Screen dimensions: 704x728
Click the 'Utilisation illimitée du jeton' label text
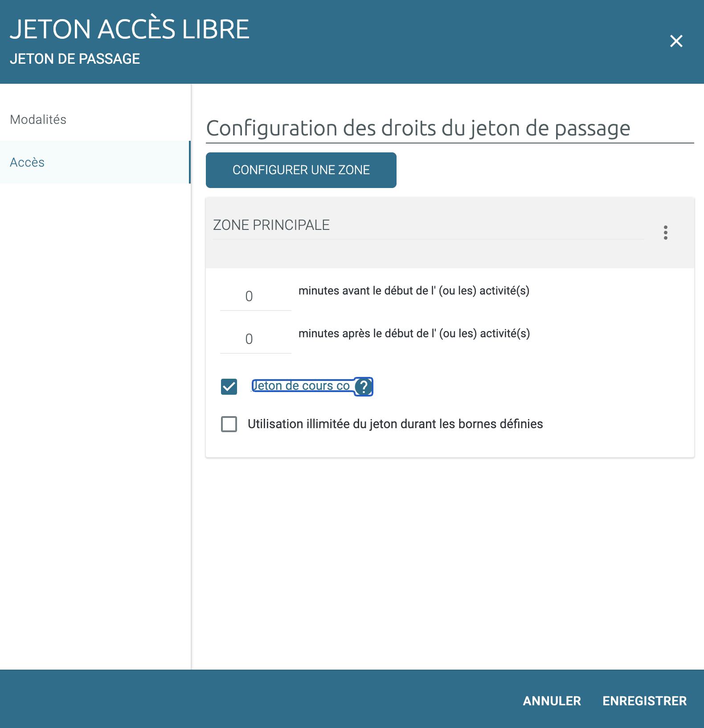point(395,424)
